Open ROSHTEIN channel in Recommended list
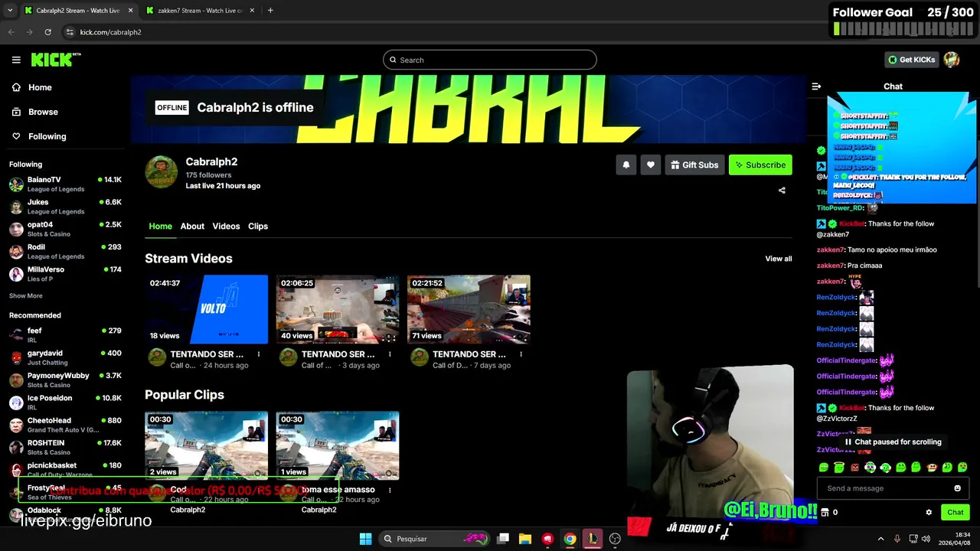The height and width of the screenshot is (551, 980). pyautogui.click(x=65, y=447)
